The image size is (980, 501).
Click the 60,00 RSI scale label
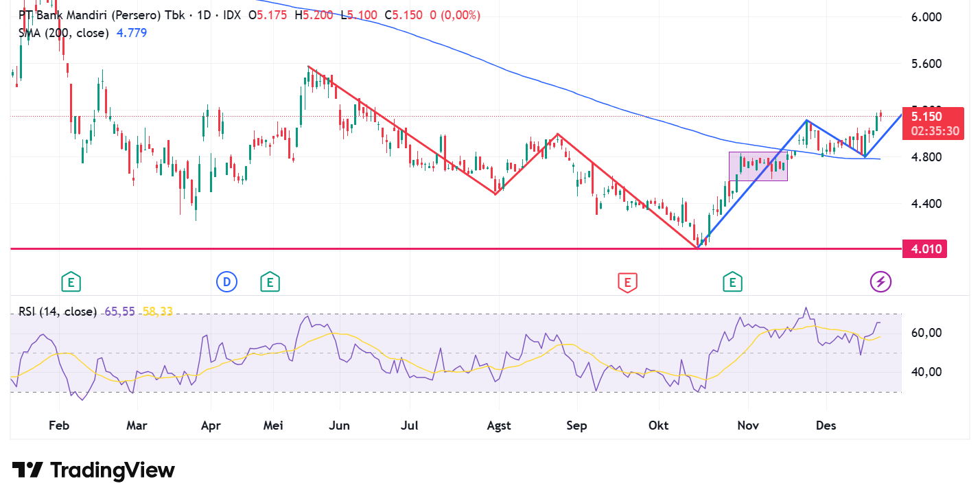(x=925, y=333)
